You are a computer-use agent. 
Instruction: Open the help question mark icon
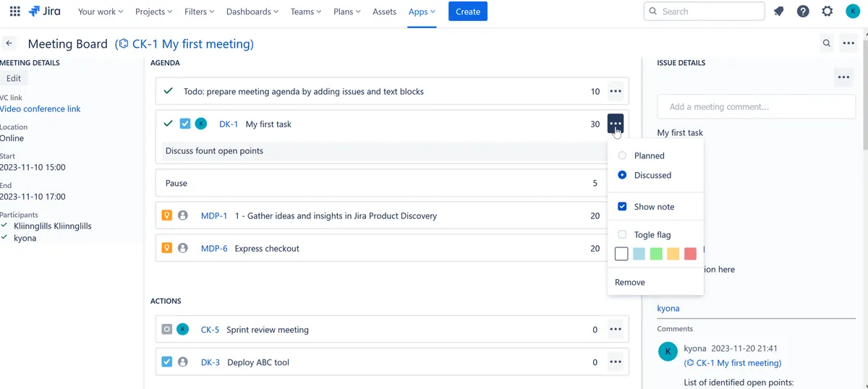pos(803,12)
